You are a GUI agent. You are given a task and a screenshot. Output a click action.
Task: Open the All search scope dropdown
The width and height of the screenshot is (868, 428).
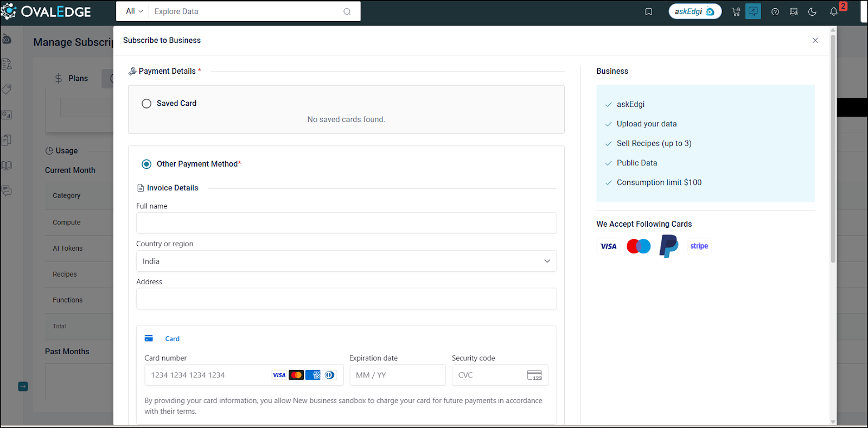pyautogui.click(x=134, y=11)
